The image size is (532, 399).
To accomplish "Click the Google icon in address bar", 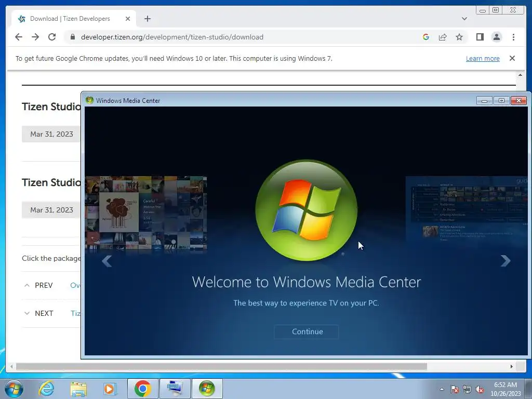I will point(426,37).
